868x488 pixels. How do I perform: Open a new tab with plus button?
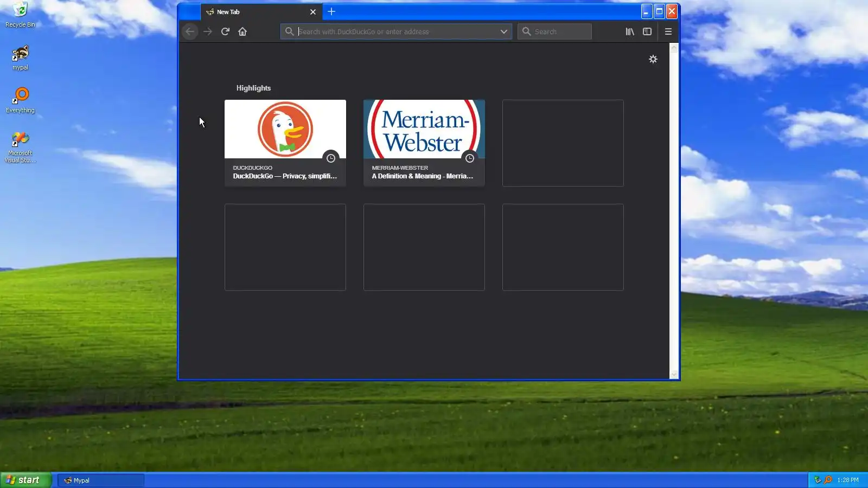click(331, 11)
